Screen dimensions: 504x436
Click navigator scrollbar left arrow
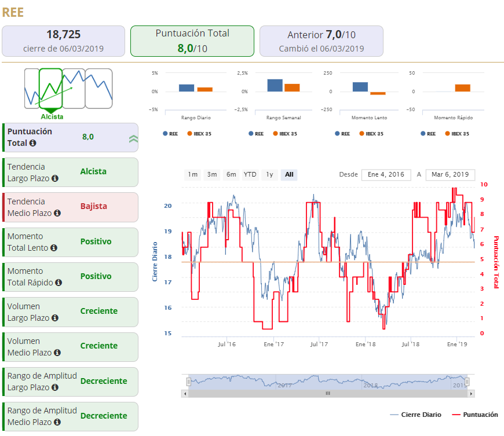(185, 394)
